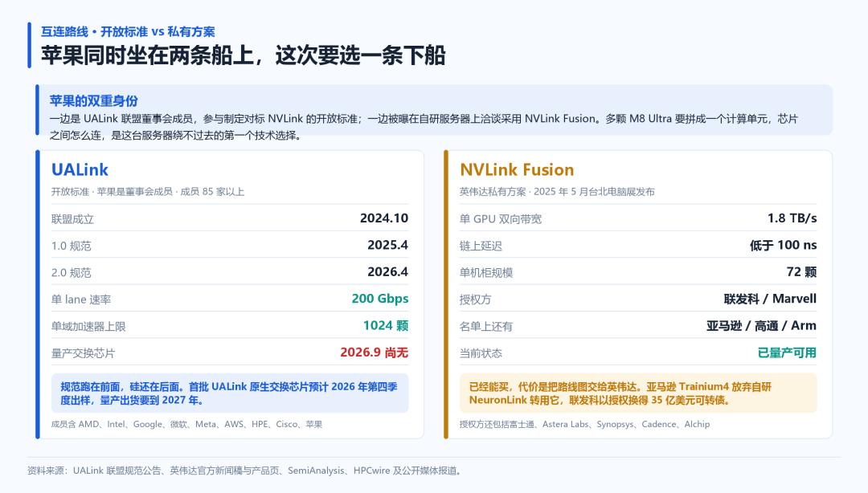Viewport: 868px width, 493px height.
Task: Click the slide title about 苹果同时坐在两条船上
Action: (243, 55)
